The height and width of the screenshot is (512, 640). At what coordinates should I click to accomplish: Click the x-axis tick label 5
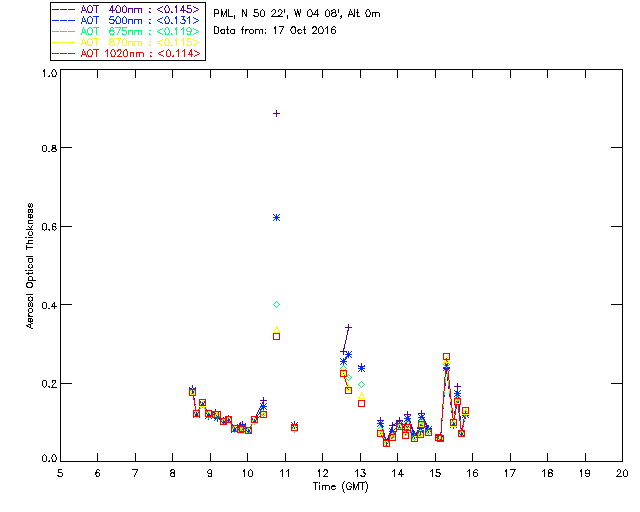click(60, 473)
